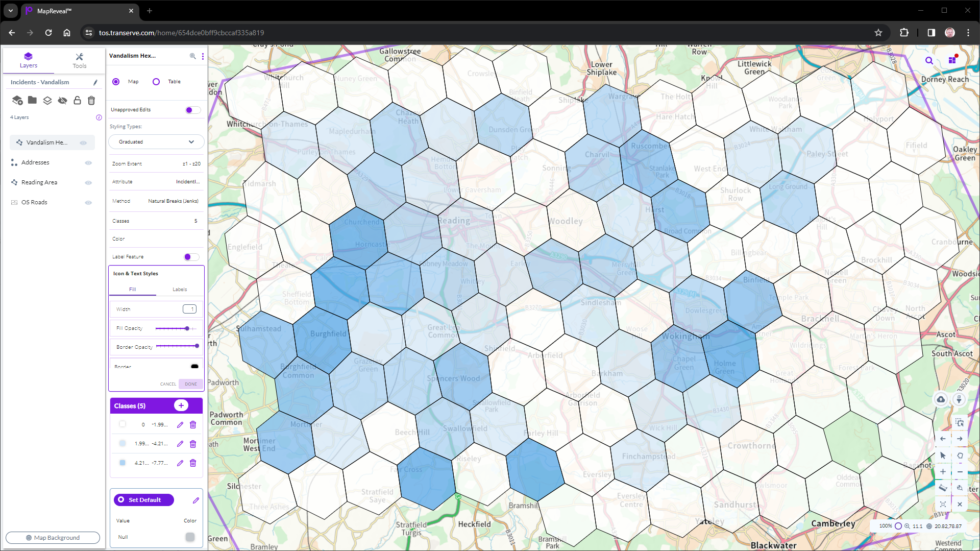This screenshot has width=980, height=551.
Task: Select the rectangle selection tool on the map
Action: point(959,422)
